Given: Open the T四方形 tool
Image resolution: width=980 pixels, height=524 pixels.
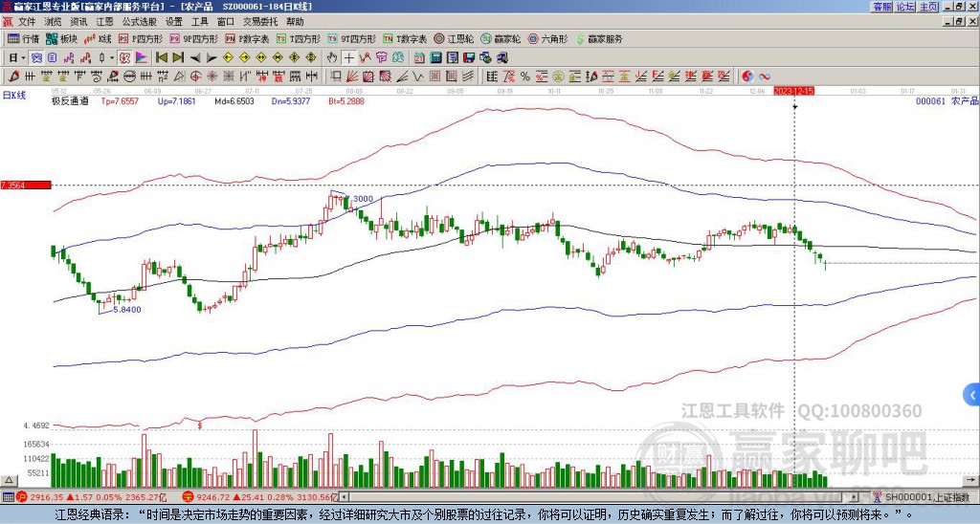Looking at the screenshot, I should tap(299, 38).
